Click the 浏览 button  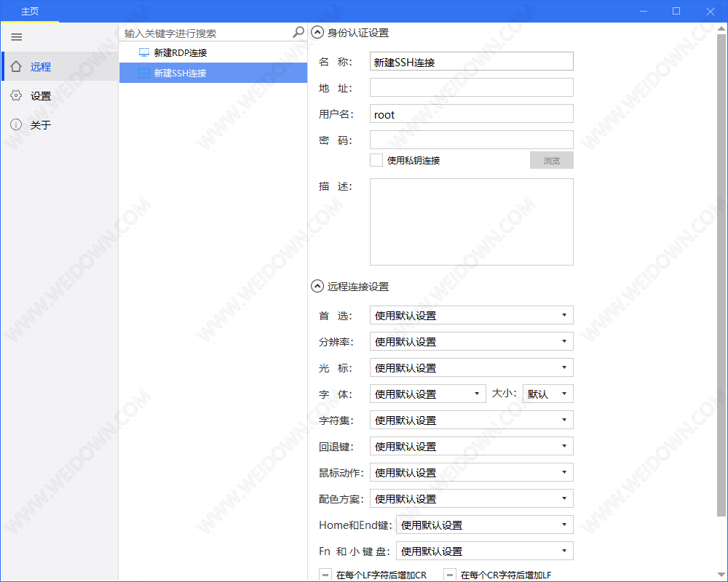pyautogui.click(x=551, y=160)
